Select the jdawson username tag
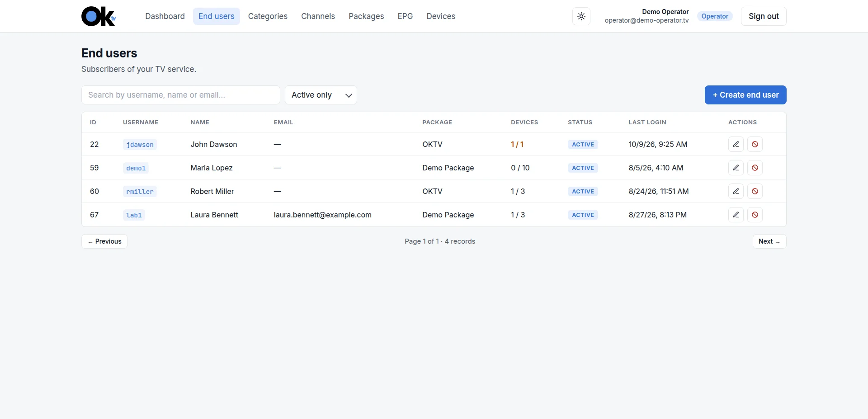Viewport: 868px width, 419px height. click(x=140, y=145)
